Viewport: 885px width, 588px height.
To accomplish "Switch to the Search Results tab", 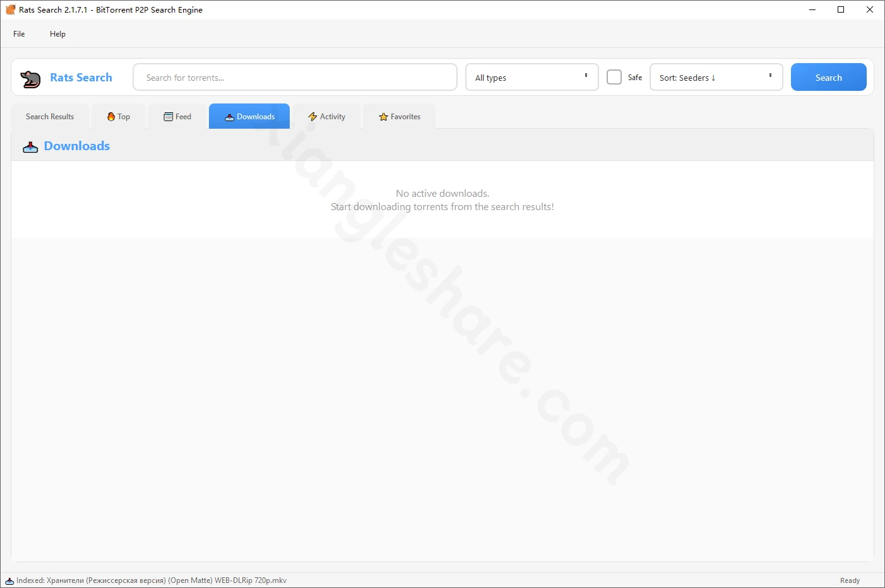I will pos(50,117).
